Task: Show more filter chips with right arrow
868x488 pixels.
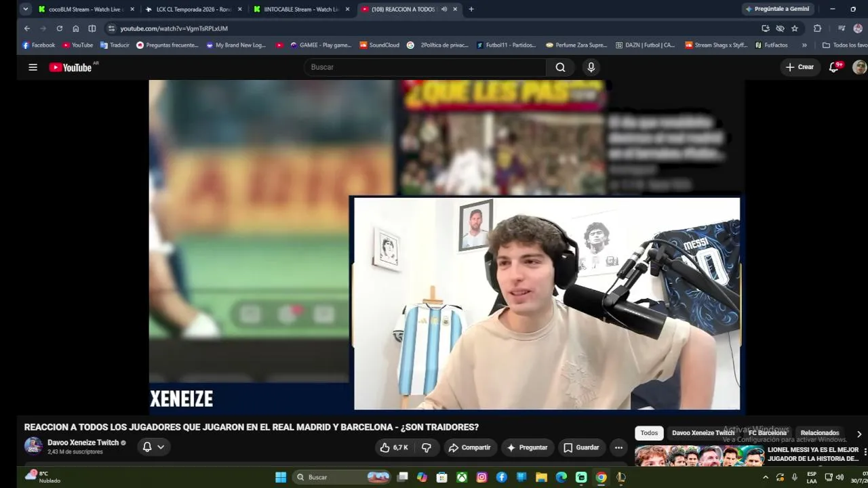Action: point(859,434)
